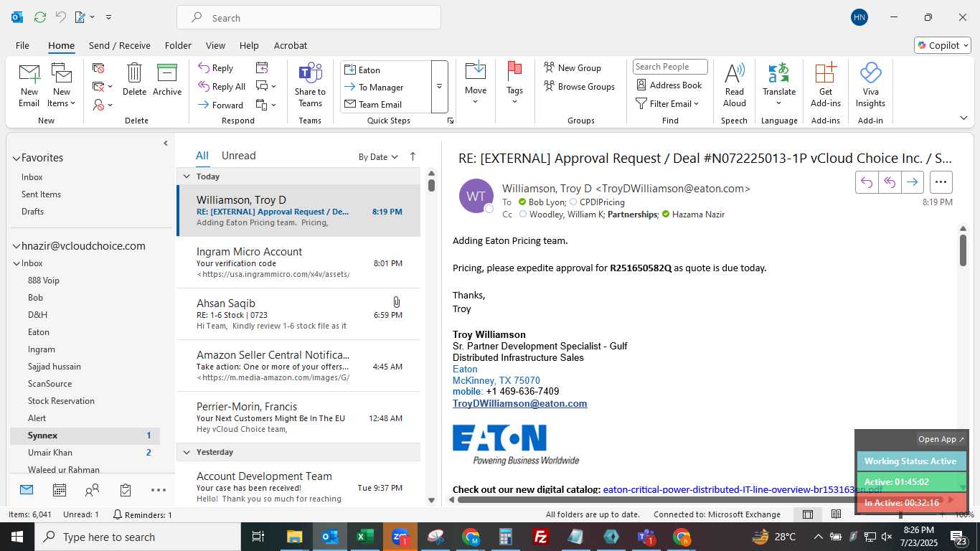Open the Eaton digital catalog link
Image resolution: width=980 pixels, height=551 pixels.
pos(743,489)
